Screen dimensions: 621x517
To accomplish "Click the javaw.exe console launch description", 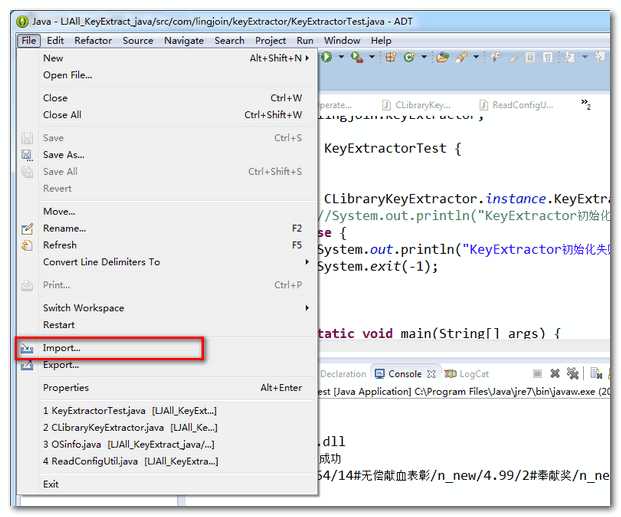I will click(464, 392).
